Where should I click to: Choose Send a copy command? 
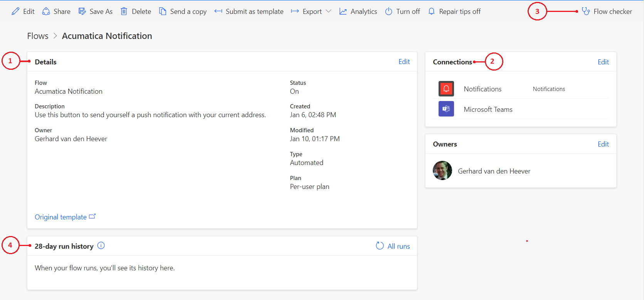point(183,12)
